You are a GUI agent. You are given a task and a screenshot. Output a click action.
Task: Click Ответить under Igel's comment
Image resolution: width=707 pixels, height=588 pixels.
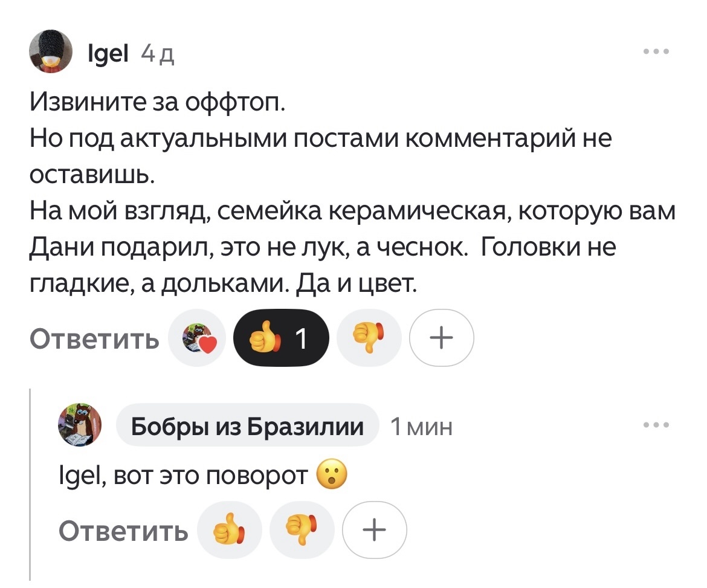click(94, 338)
